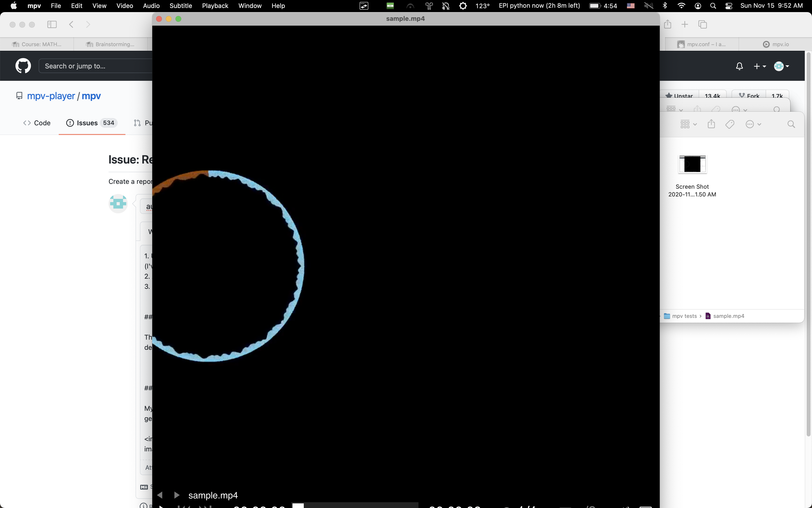Open the GitHub avatar account menu
812x508 pixels.
[782, 66]
